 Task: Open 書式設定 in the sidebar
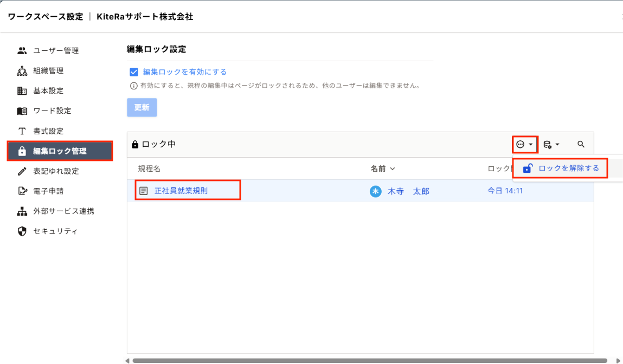pos(48,131)
